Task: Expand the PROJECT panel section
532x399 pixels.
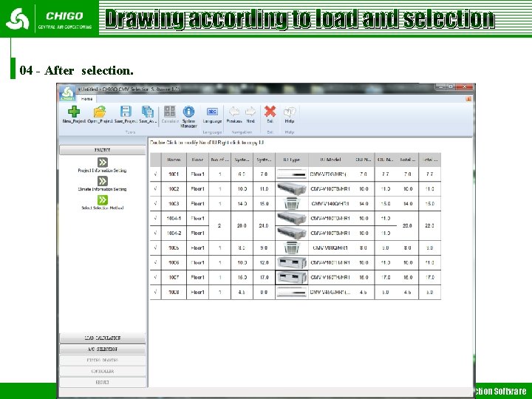Action: pyautogui.click(x=103, y=150)
